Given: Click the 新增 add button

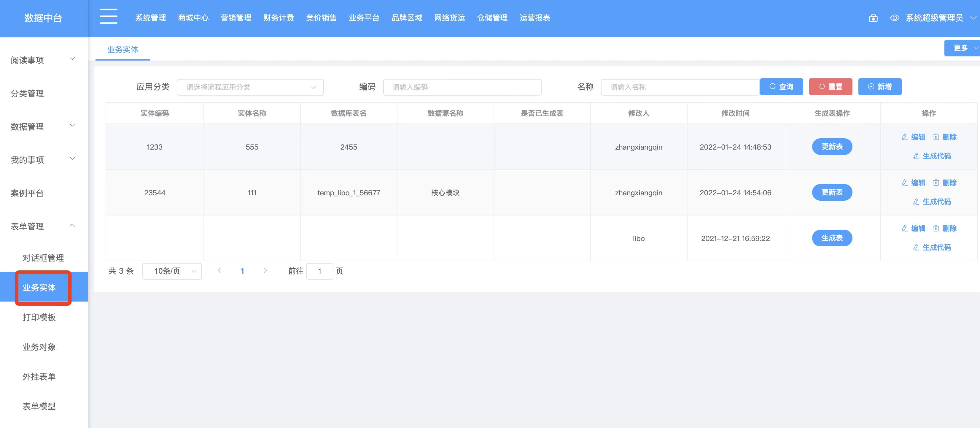Looking at the screenshot, I should pyautogui.click(x=879, y=86).
